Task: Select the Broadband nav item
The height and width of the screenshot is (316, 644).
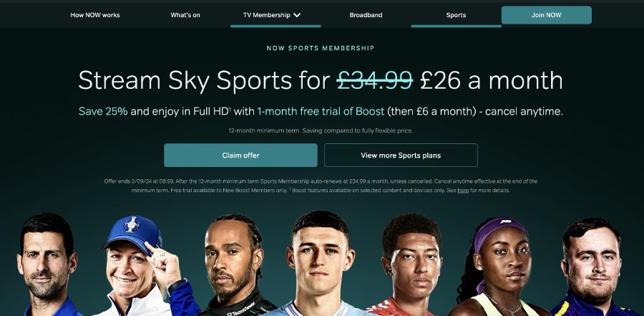Action: pyautogui.click(x=366, y=15)
